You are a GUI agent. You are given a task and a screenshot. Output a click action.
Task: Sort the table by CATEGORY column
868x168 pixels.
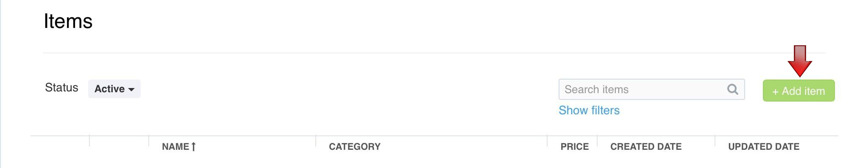point(355,146)
